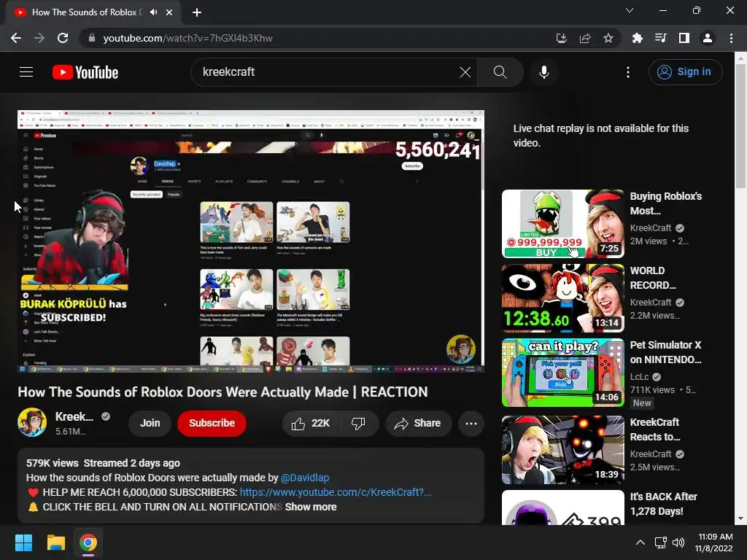This screenshot has height=560, width=747.
Task: Click the install app icon in address bar
Action: [561, 38]
